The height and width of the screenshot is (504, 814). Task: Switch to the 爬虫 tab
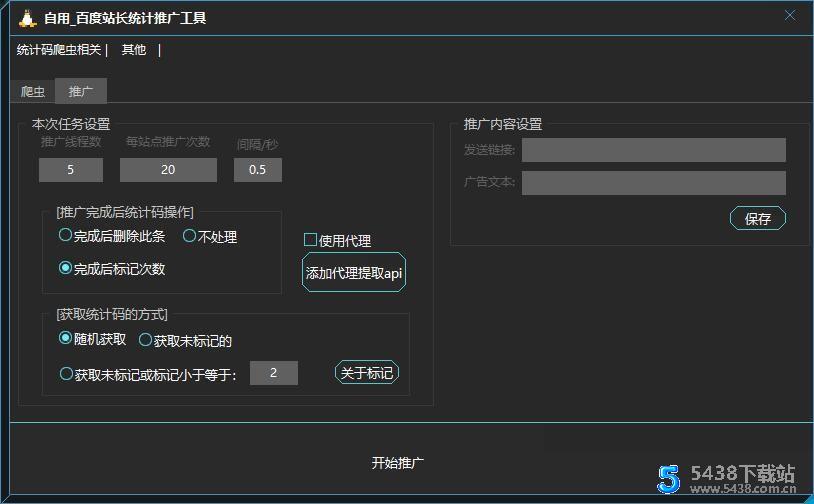tap(33, 92)
